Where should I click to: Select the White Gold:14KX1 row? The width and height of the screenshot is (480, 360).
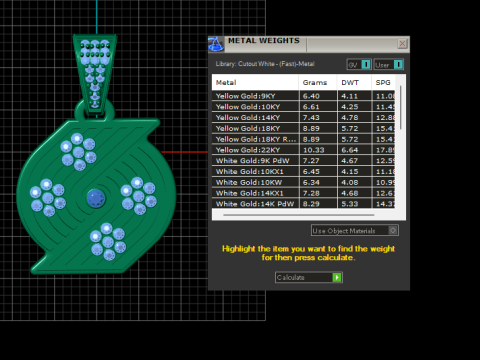tap(303, 193)
